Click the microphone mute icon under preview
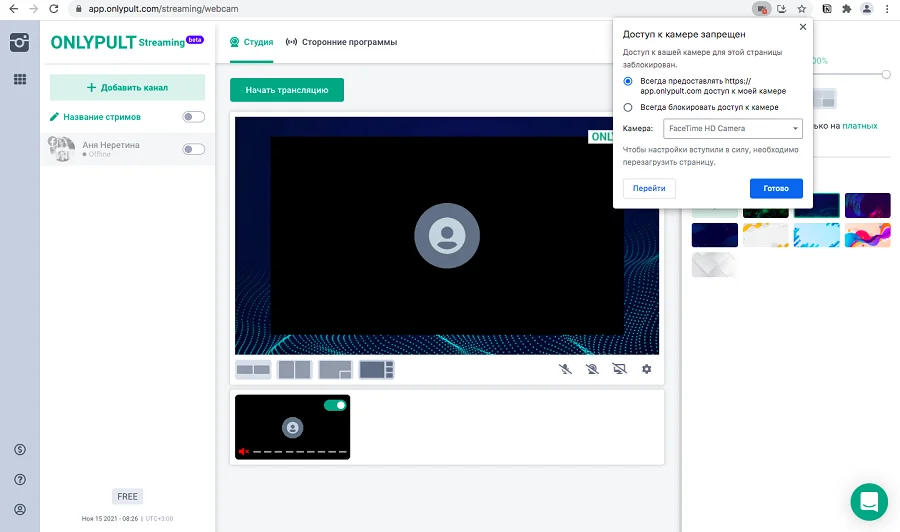Viewport: 900px width, 532px height. click(565, 369)
